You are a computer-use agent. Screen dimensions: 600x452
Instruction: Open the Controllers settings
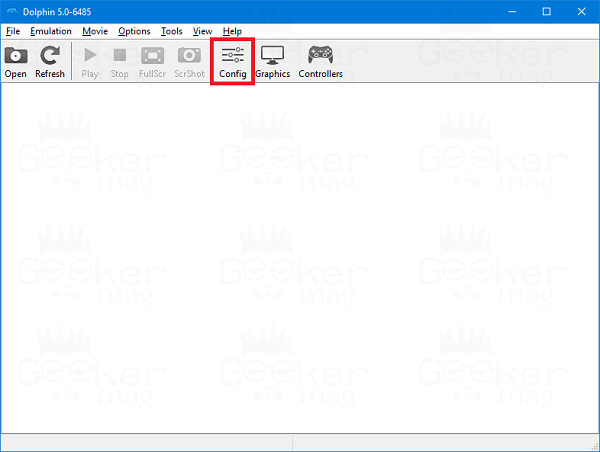321,62
